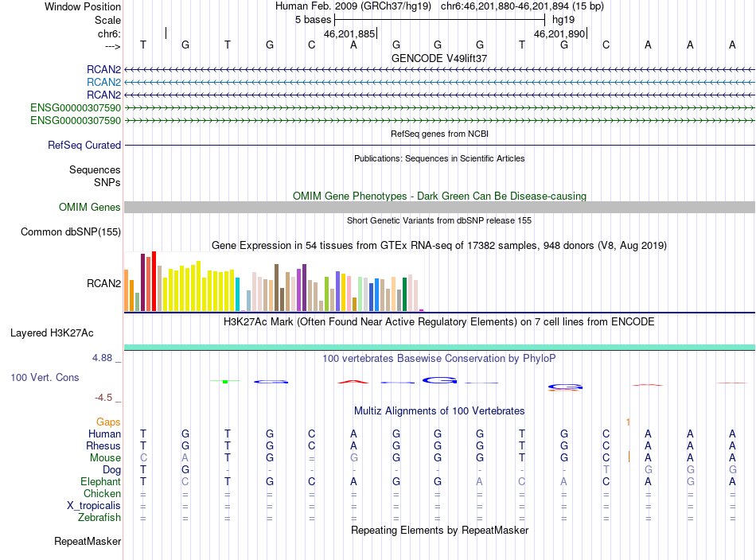Click the Zebrafish species label
The width and height of the screenshot is (756, 560).
pos(99,518)
